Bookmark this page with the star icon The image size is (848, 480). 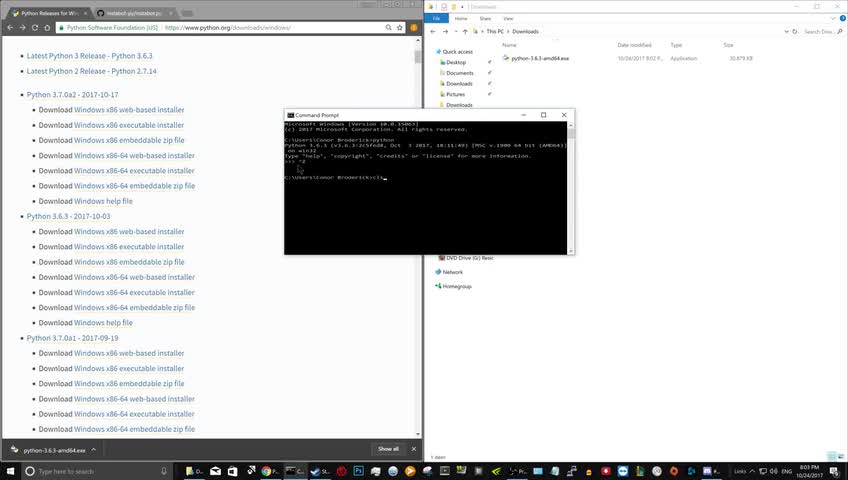[x=400, y=28]
